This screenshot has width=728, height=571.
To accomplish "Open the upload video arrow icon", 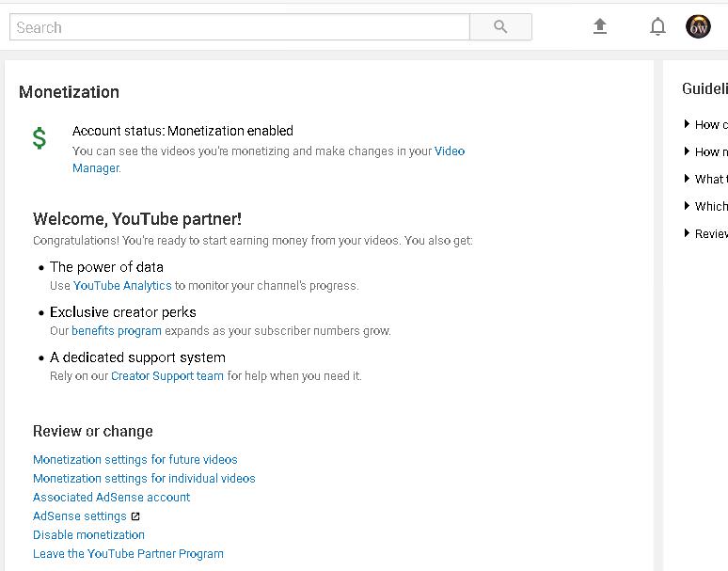I will tap(600, 26).
